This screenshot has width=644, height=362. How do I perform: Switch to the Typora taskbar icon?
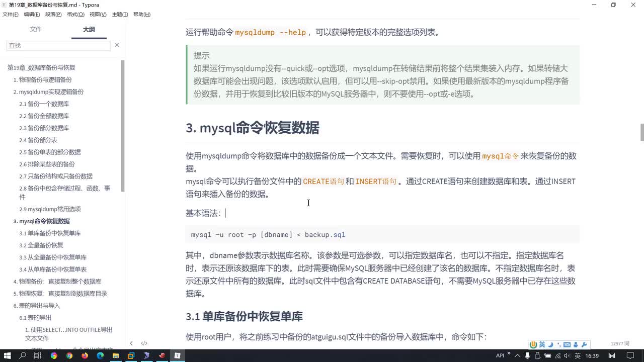click(177, 355)
